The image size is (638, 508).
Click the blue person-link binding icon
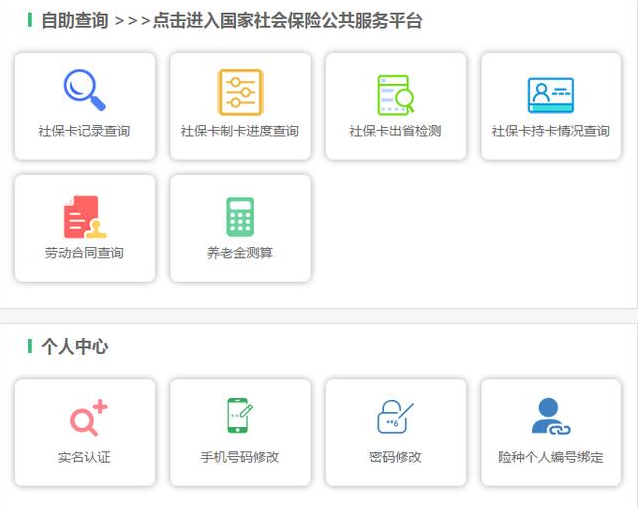tap(550, 416)
